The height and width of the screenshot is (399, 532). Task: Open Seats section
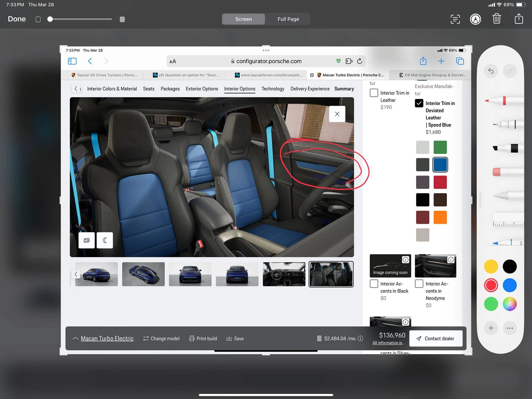(x=149, y=89)
